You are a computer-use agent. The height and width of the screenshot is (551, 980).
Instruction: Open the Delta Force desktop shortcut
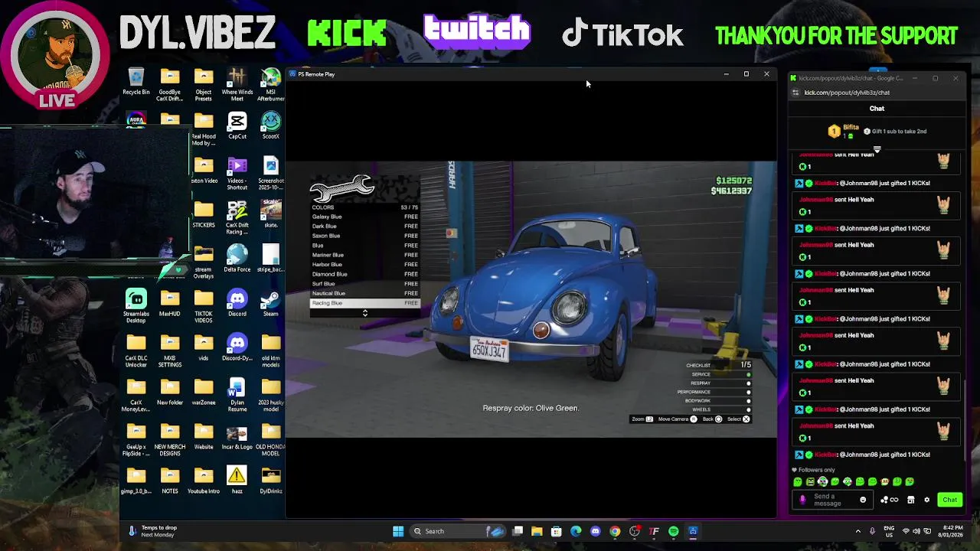tap(237, 259)
